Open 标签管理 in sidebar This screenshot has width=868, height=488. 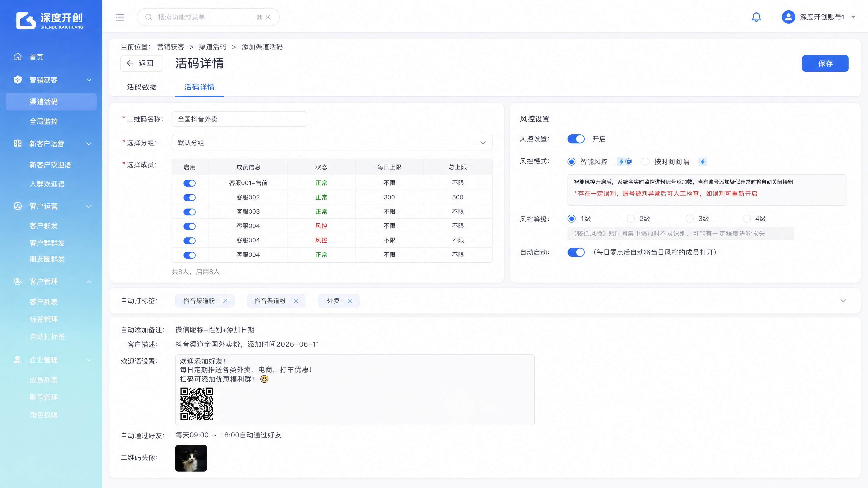[43, 319]
